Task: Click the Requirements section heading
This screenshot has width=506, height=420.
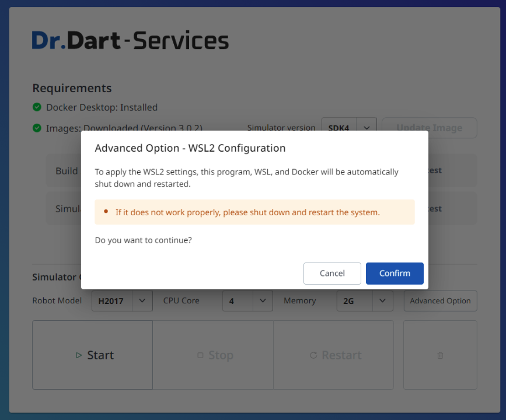Action: [72, 88]
